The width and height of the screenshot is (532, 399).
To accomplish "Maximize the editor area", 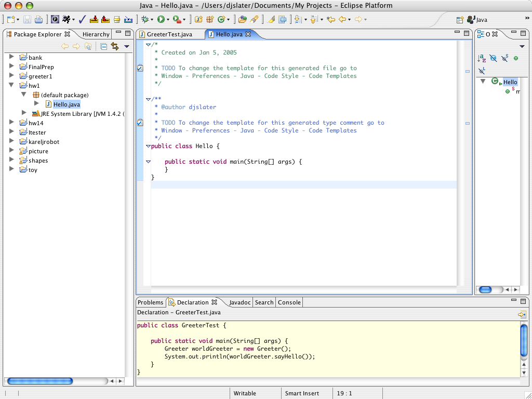I will pyautogui.click(x=467, y=33).
